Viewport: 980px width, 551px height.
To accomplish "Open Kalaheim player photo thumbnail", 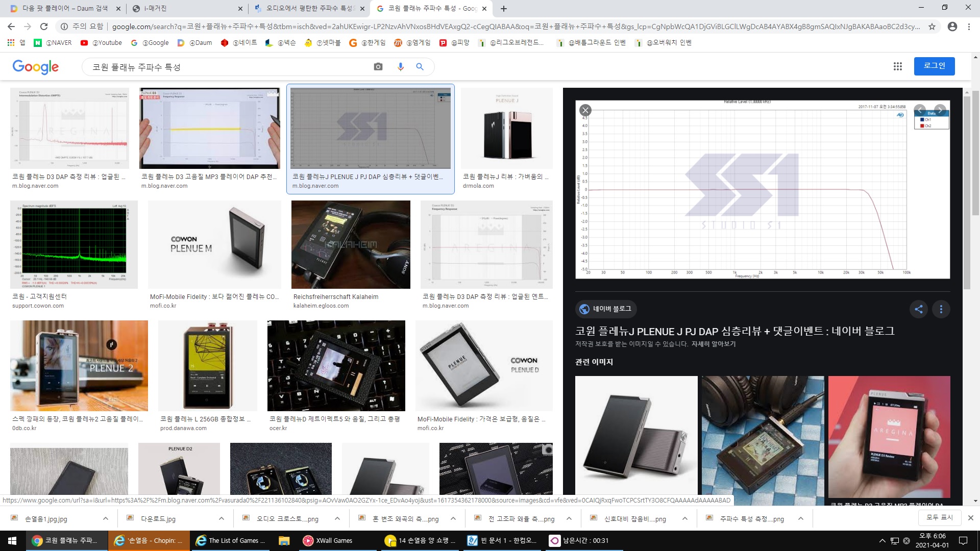I will 351,245.
